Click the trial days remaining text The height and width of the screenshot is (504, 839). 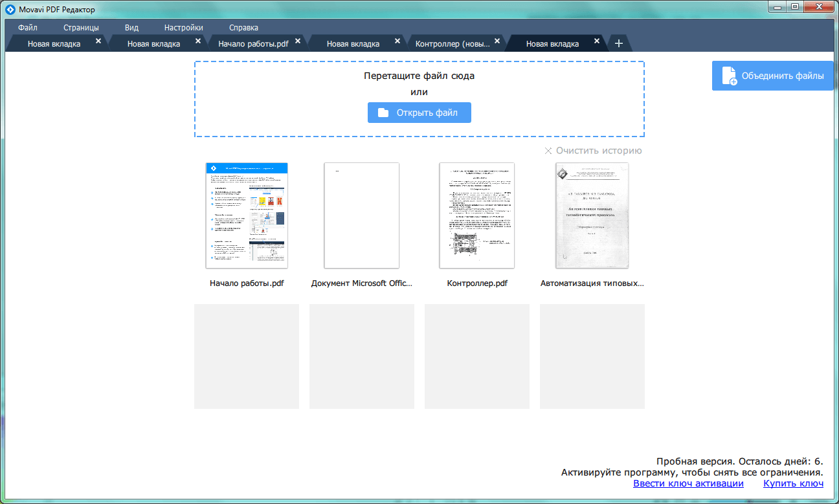pos(740,461)
